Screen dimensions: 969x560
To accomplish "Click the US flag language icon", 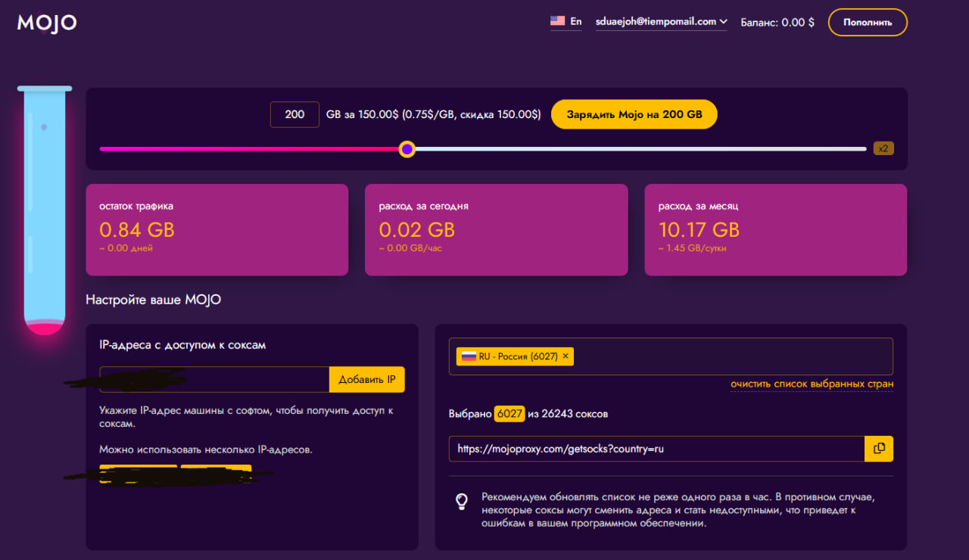I will (558, 21).
